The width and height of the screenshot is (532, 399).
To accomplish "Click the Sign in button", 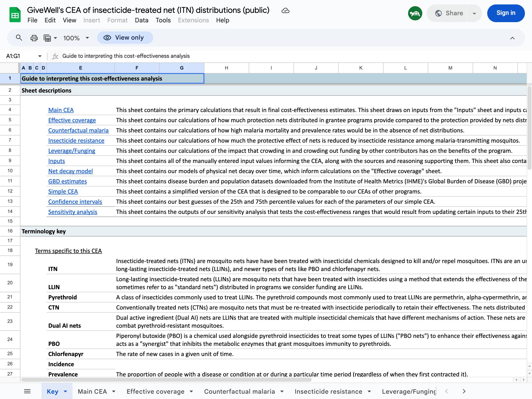I will [506, 13].
